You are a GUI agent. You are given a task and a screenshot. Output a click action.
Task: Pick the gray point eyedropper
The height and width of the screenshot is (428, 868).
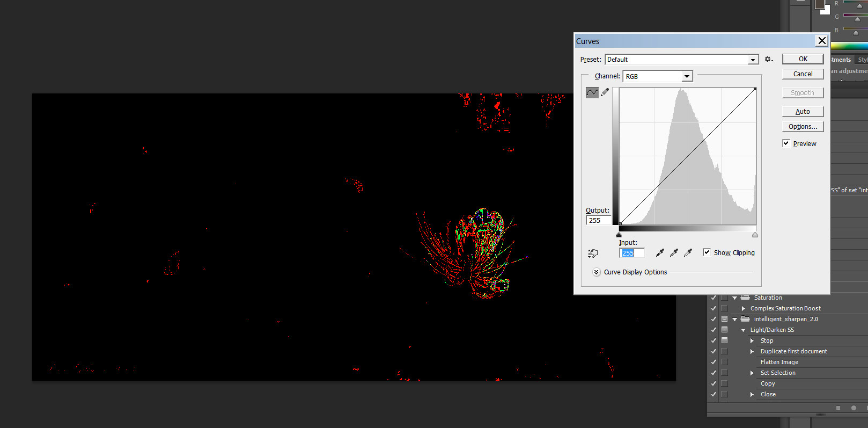(674, 252)
